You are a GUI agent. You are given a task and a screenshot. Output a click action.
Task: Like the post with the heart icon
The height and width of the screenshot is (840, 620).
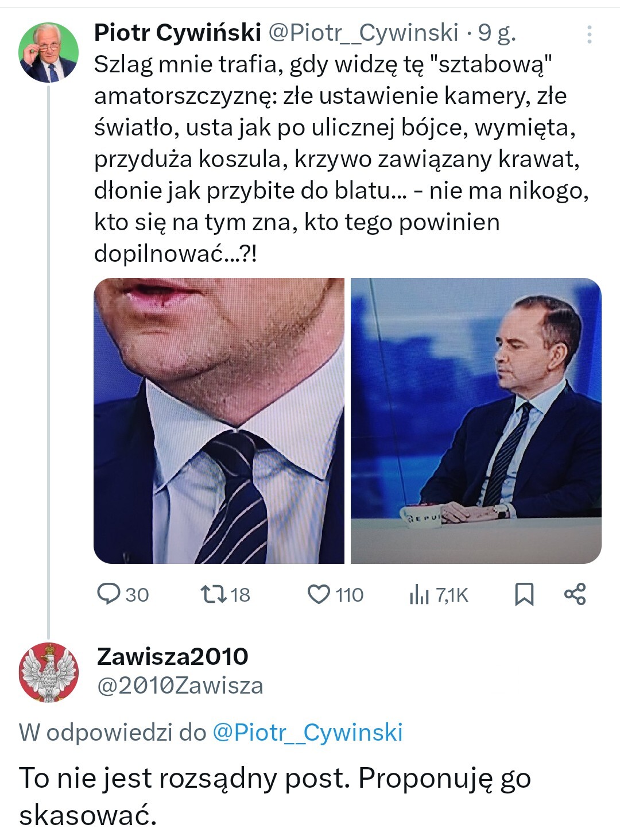point(319,594)
